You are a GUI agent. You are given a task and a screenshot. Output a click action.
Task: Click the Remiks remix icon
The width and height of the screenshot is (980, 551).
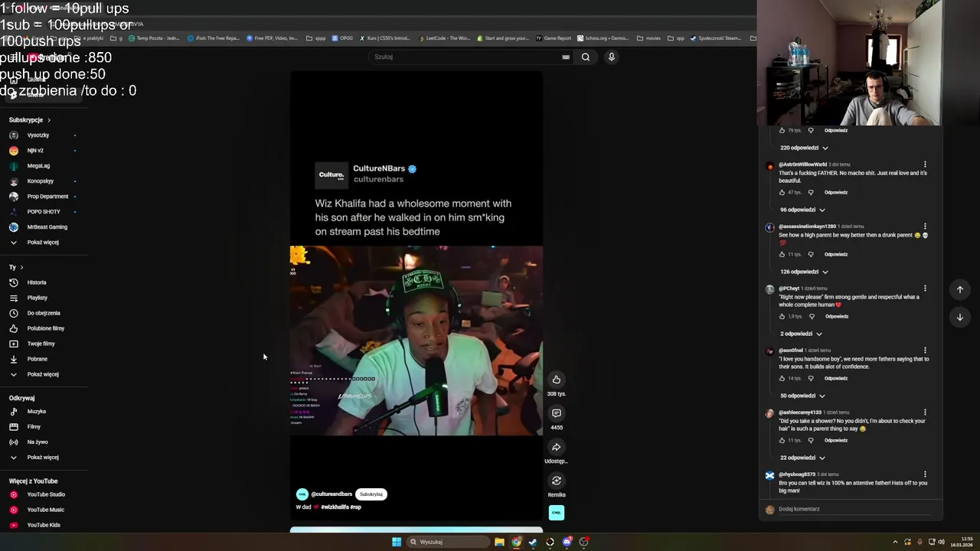click(557, 481)
